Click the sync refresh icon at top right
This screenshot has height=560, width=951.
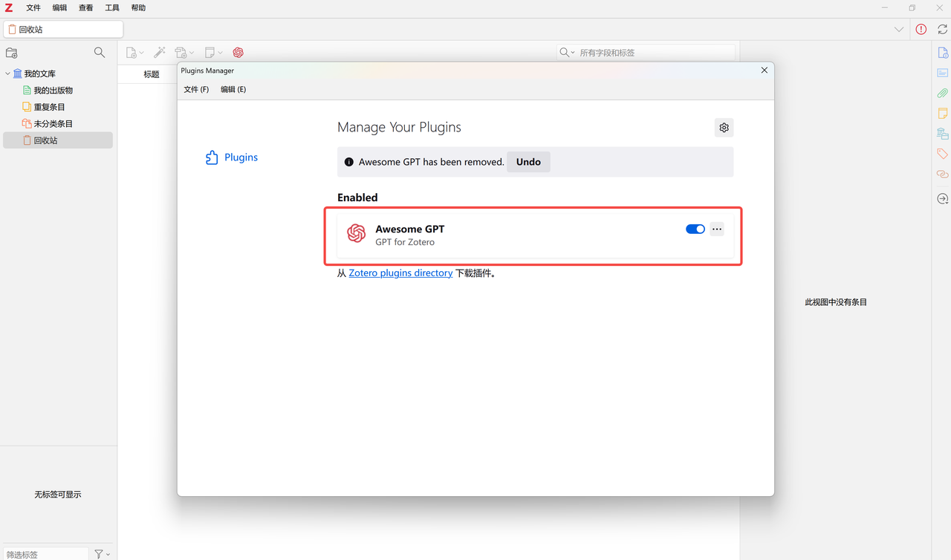pos(942,30)
